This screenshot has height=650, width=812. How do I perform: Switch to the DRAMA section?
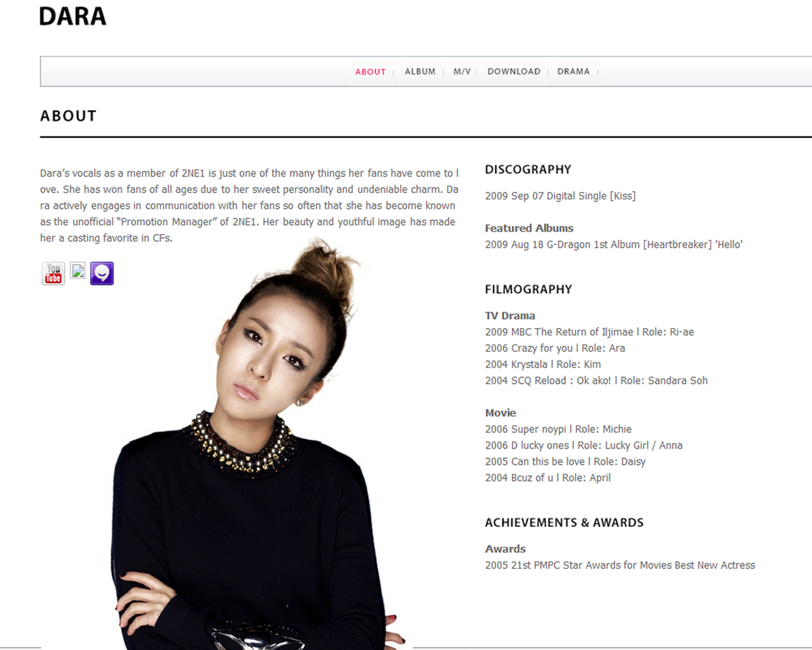coord(573,72)
